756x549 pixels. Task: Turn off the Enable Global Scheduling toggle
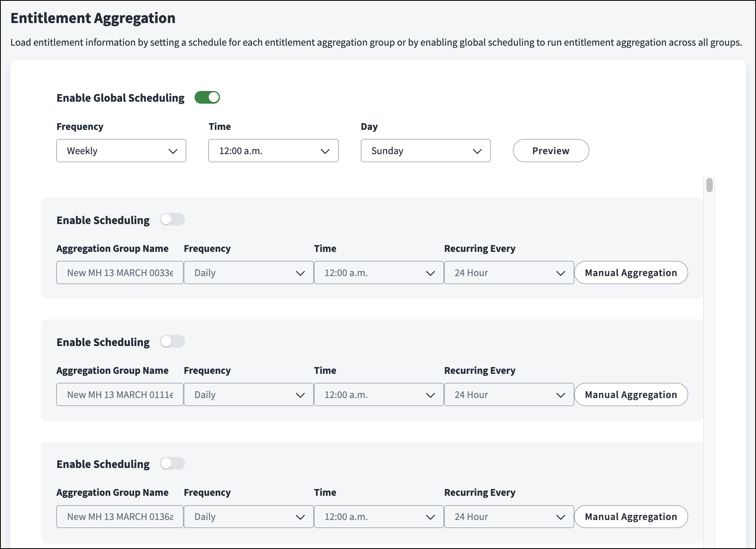click(x=207, y=97)
